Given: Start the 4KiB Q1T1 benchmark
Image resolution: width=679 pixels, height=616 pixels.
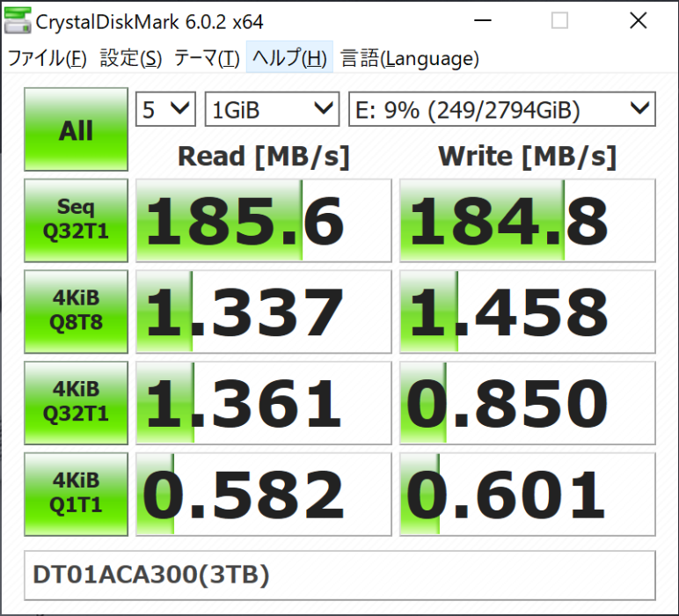Looking at the screenshot, I should click(x=76, y=495).
